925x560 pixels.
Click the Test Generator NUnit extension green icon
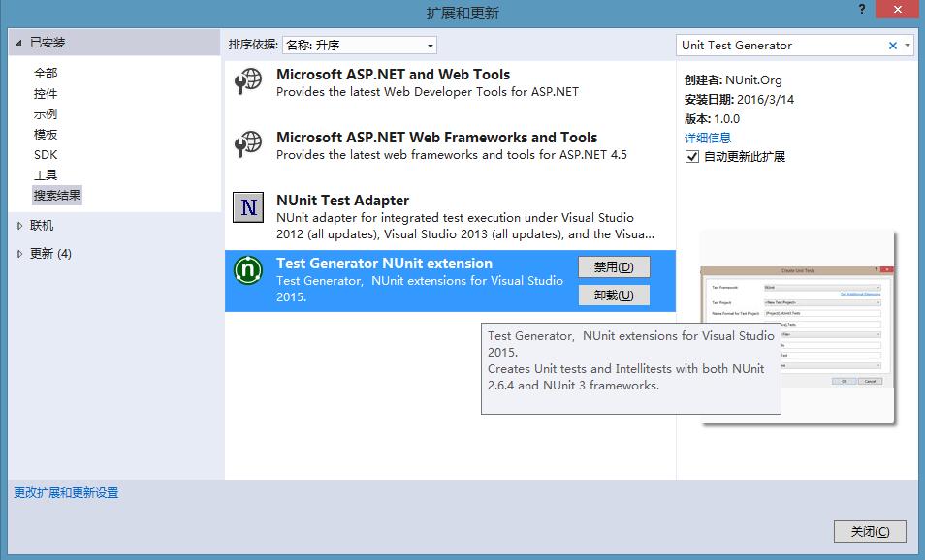248,270
